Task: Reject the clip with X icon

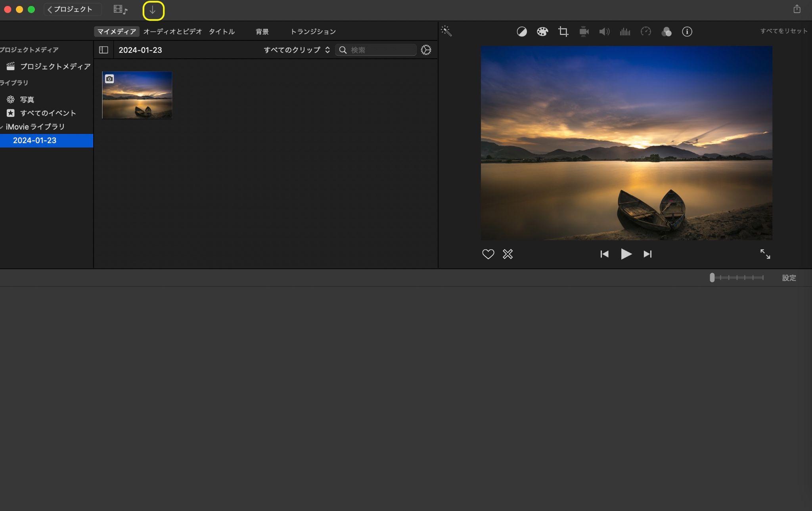Action: 508,254
